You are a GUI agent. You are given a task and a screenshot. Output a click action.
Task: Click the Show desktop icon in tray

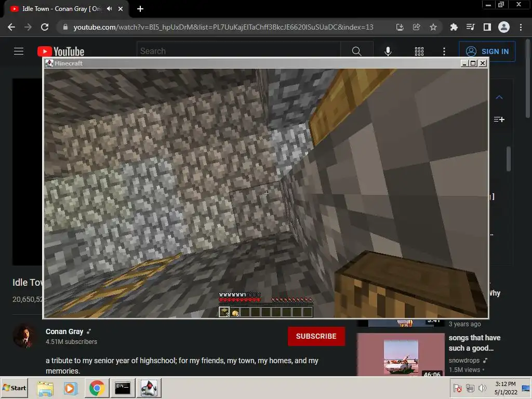coord(526,388)
